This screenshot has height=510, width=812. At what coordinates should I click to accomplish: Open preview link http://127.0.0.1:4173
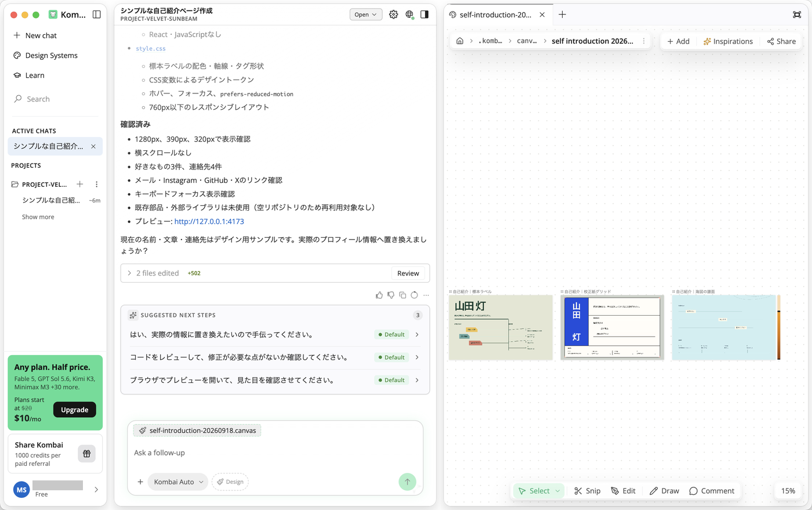coord(209,222)
